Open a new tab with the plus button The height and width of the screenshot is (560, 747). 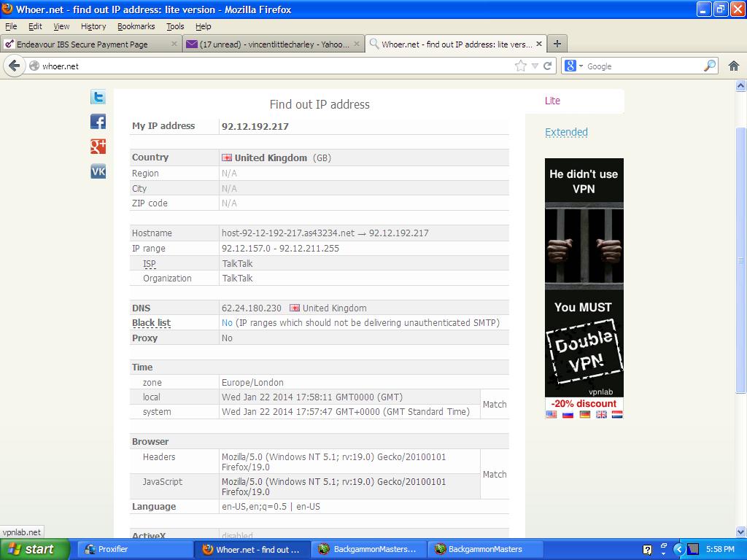pyautogui.click(x=557, y=44)
